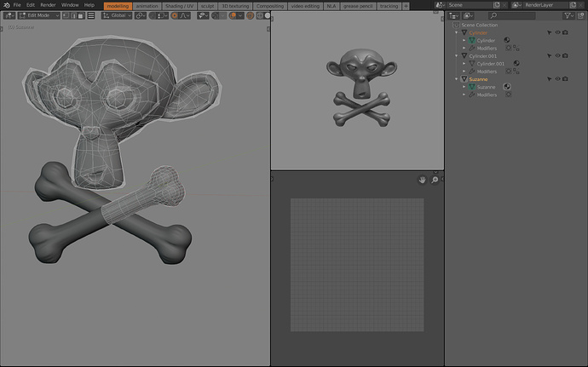Screen dimensions: 588x367
Task: Click the new RenderLayer copy icon
Action: pos(573,5)
